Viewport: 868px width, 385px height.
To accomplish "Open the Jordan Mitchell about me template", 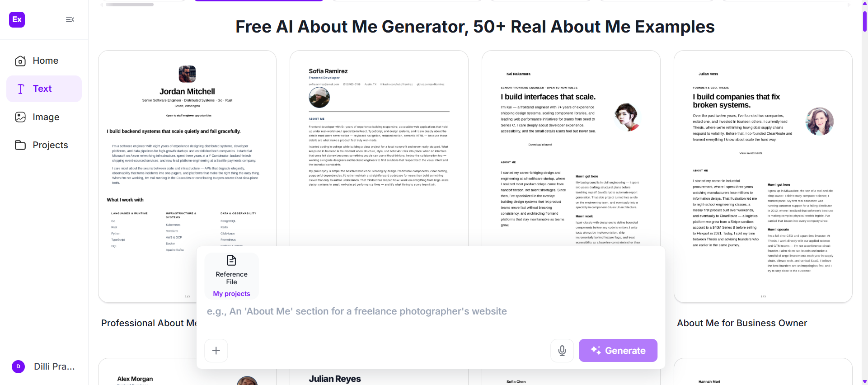I will point(187,176).
